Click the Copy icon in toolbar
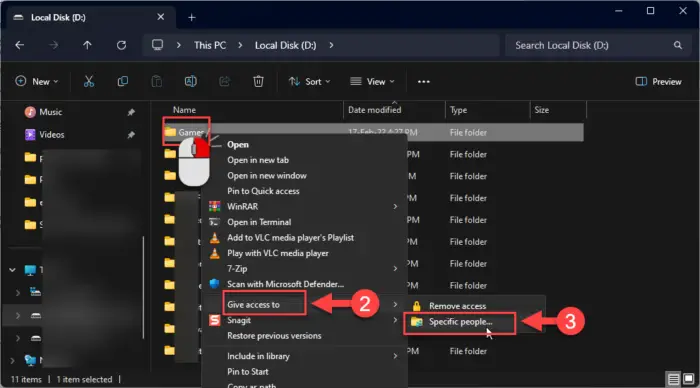 tap(122, 81)
